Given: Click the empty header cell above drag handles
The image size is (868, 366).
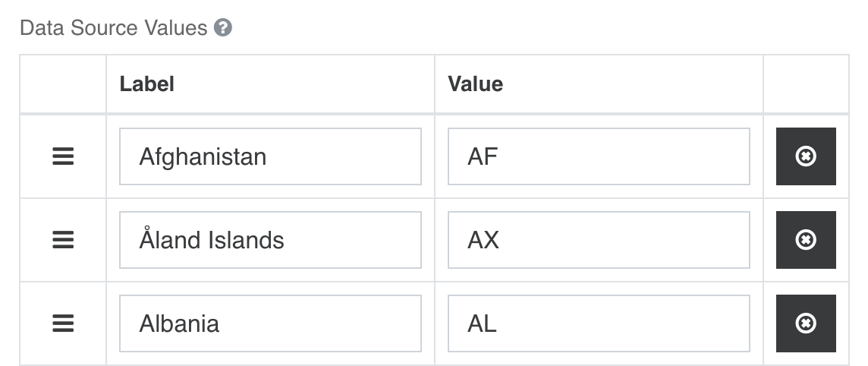Looking at the screenshot, I should pyautogui.click(x=63, y=84).
